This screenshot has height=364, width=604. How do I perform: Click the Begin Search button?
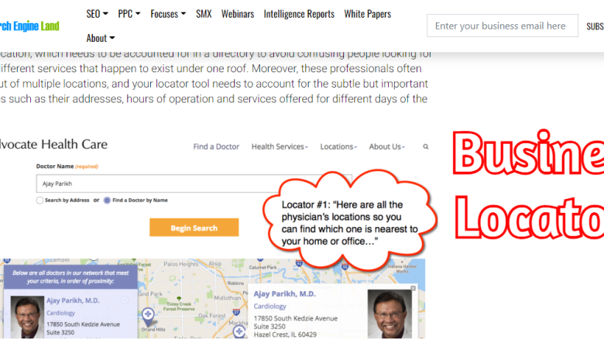tap(194, 228)
